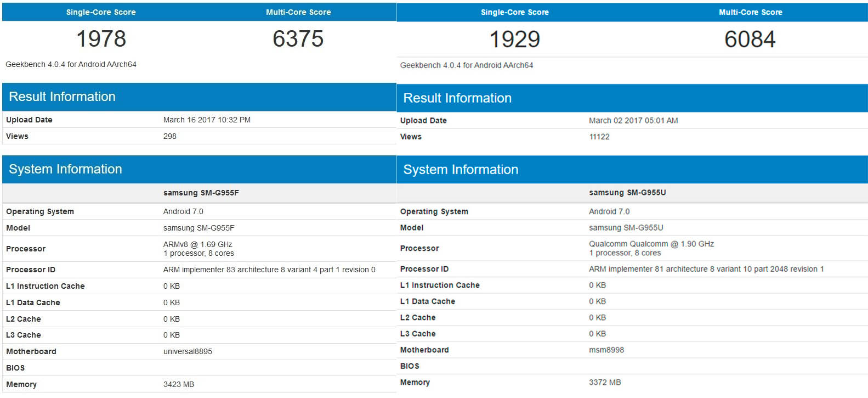Click the Memory label beside 3372 MB
The height and width of the screenshot is (398, 868).
coord(415,382)
